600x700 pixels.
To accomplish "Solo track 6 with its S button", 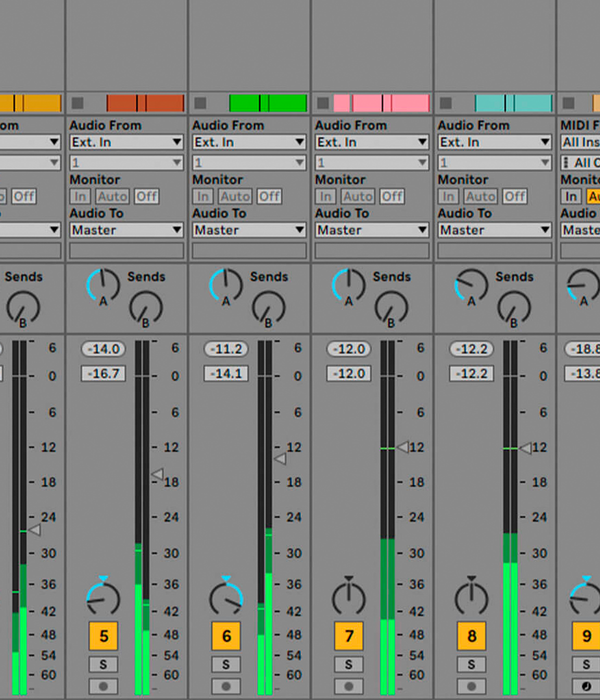I will click(226, 664).
